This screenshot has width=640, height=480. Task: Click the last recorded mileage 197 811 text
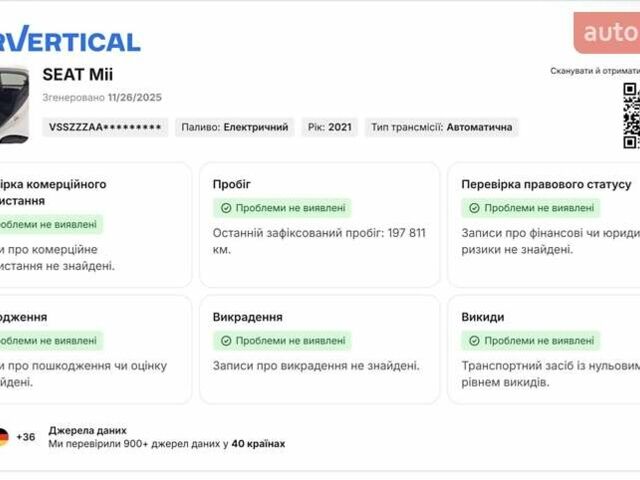(x=319, y=241)
